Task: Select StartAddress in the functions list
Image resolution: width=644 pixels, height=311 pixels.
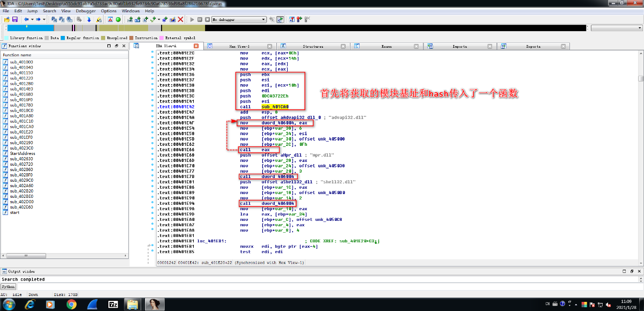Action: (22, 153)
